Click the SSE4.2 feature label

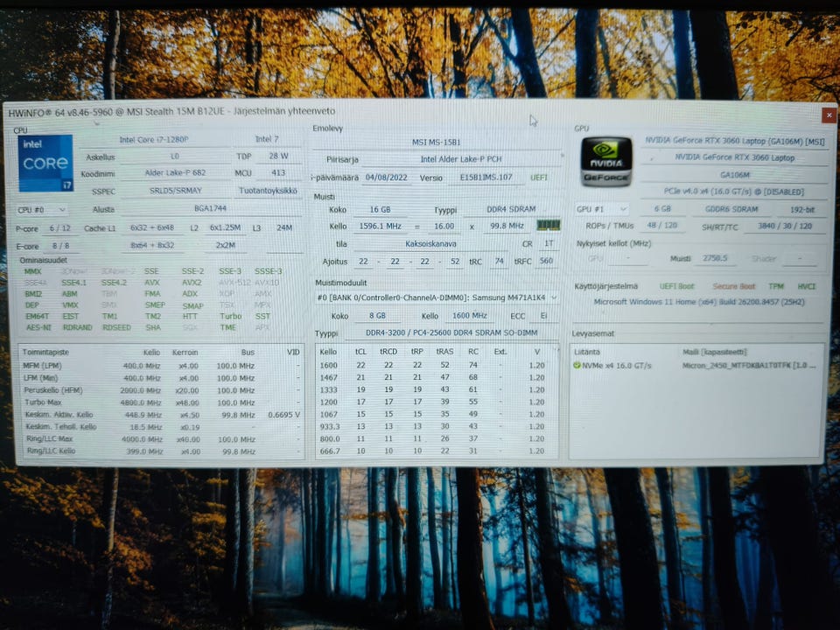pyautogui.click(x=114, y=283)
